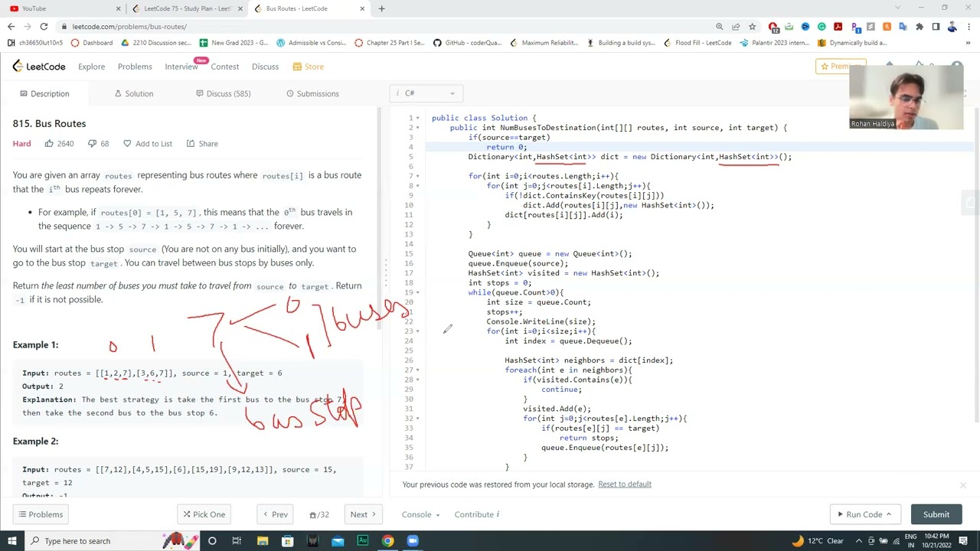Open Adobe Audition from taskbar

(x=363, y=541)
